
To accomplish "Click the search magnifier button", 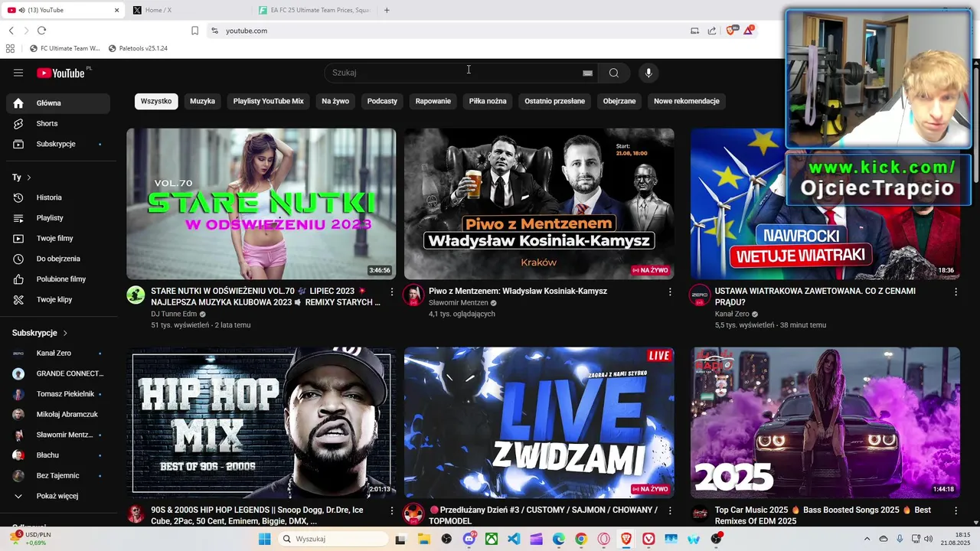I will tap(614, 73).
